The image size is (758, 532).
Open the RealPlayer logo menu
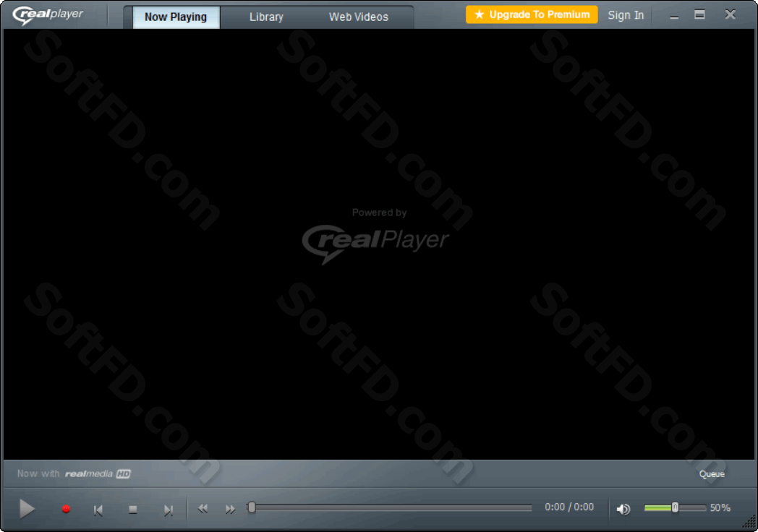(x=48, y=14)
